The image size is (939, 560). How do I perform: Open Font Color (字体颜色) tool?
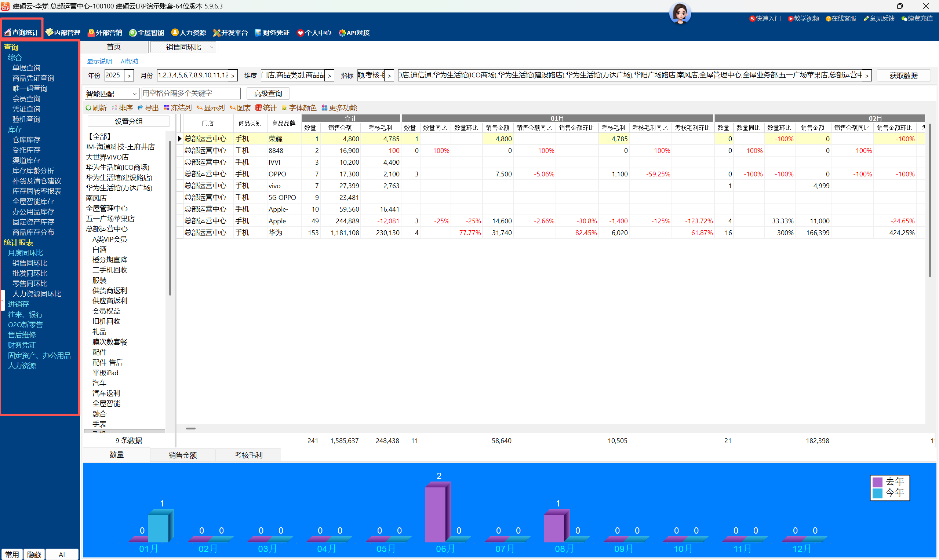pos(284,108)
